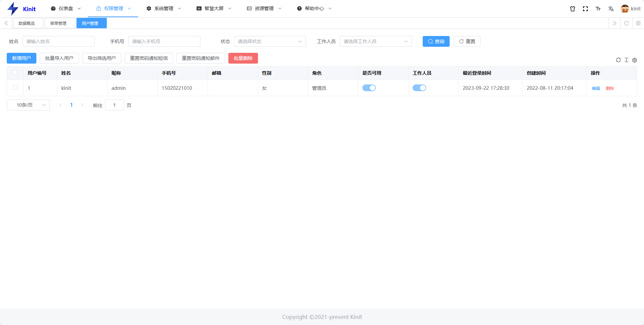Screen dimensions: 644x325
Task: Expand the 资源管理 menu
Action: 264,8
